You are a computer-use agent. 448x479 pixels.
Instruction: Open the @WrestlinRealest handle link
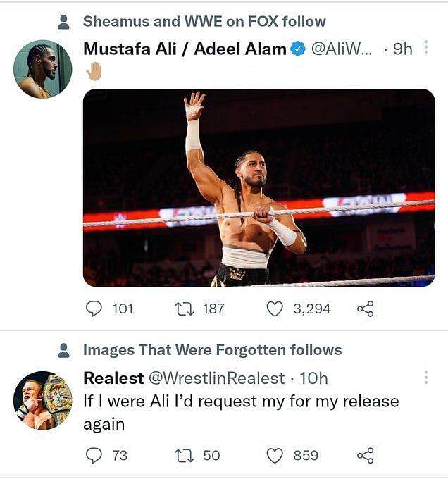click(216, 378)
